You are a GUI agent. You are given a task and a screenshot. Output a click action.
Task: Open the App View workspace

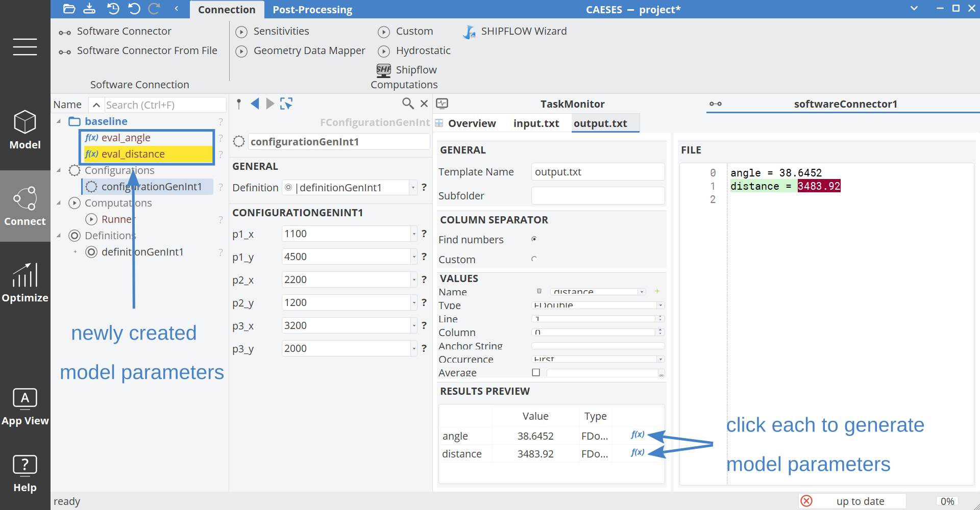pyautogui.click(x=25, y=406)
